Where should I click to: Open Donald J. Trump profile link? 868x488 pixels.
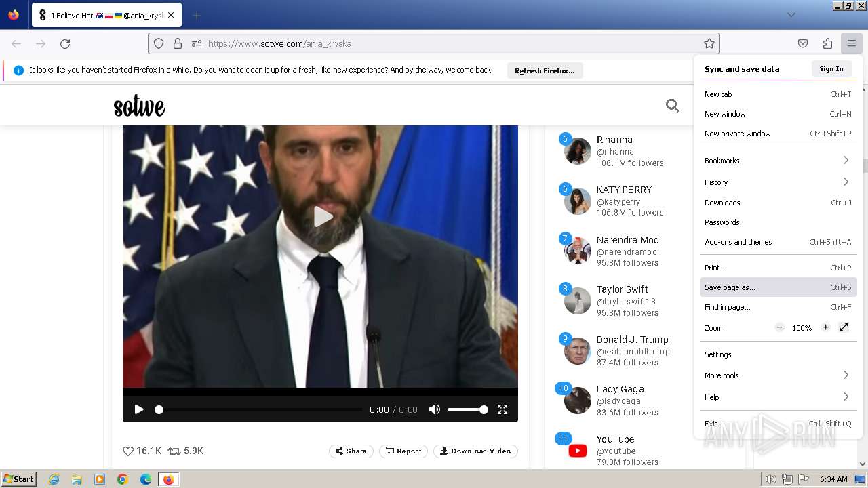click(633, 340)
